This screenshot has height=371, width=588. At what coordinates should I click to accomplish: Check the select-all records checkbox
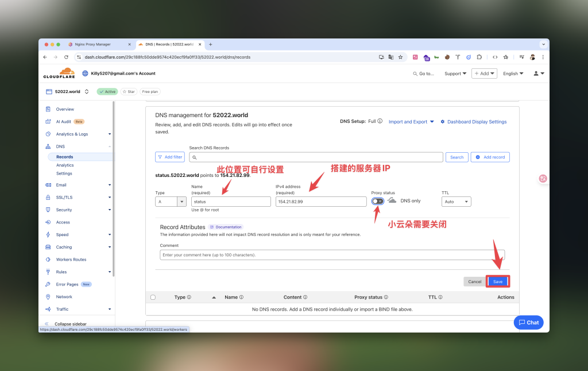pyautogui.click(x=153, y=297)
